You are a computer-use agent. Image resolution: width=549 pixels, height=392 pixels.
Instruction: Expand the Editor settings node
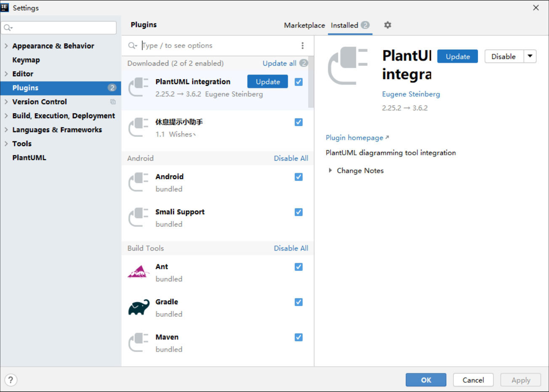pos(6,74)
